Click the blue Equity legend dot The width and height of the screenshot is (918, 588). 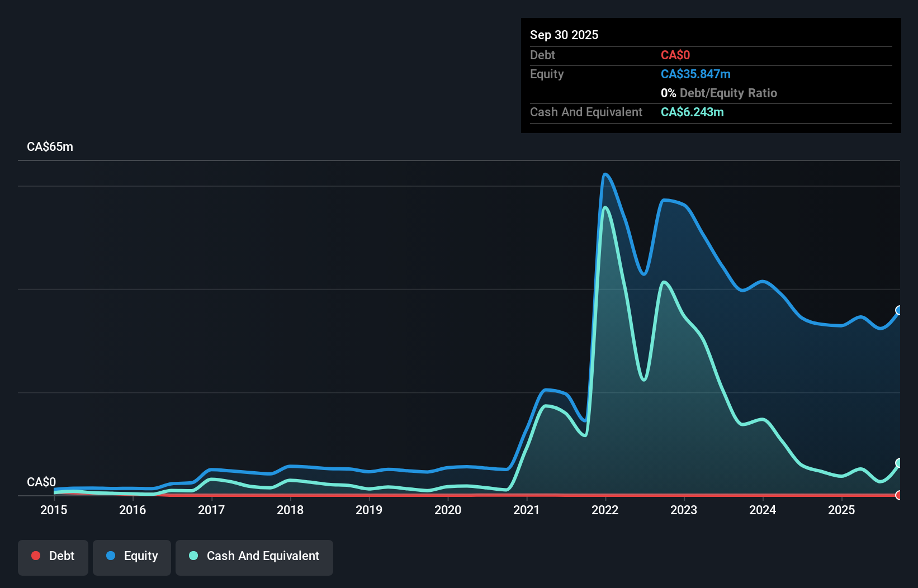[112, 556]
